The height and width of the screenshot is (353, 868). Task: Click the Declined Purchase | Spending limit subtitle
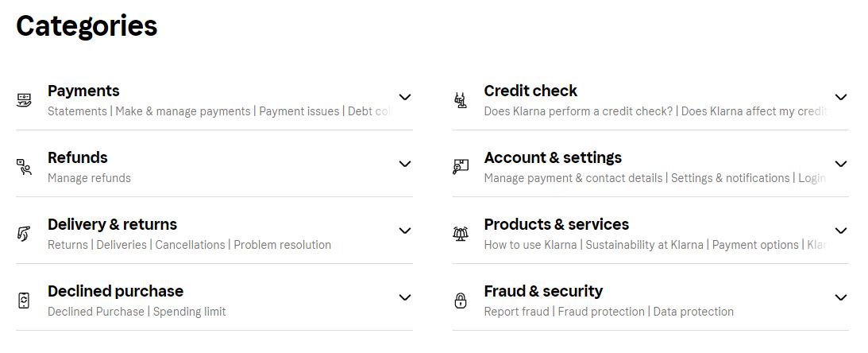137,312
